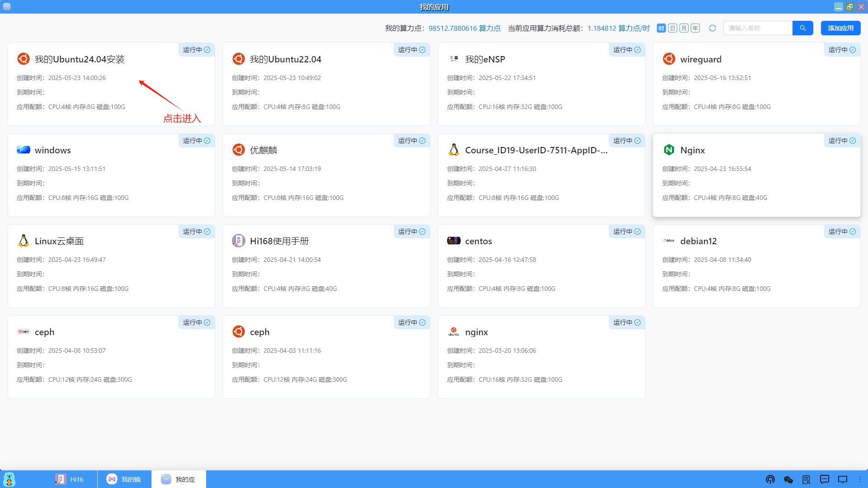Open the penguin start menu in taskbar
The width and height of the screenshot is (868, 488).
click(x=9, y=479)
